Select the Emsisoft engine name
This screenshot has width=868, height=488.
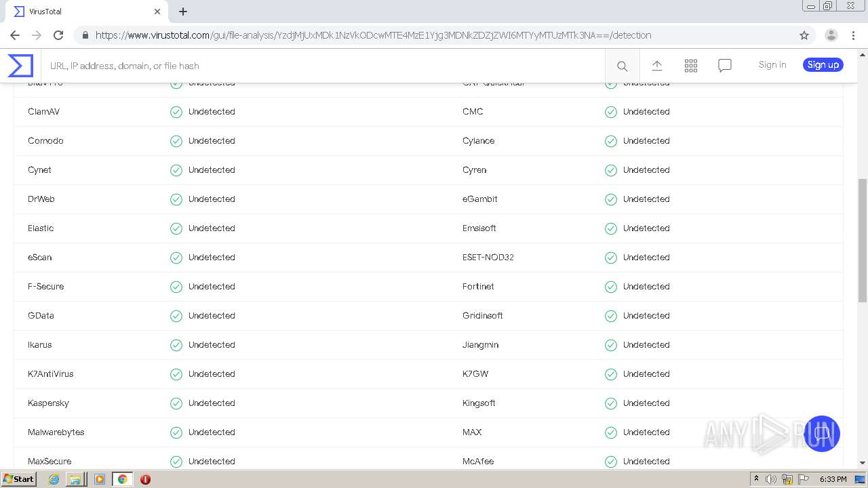479,228
